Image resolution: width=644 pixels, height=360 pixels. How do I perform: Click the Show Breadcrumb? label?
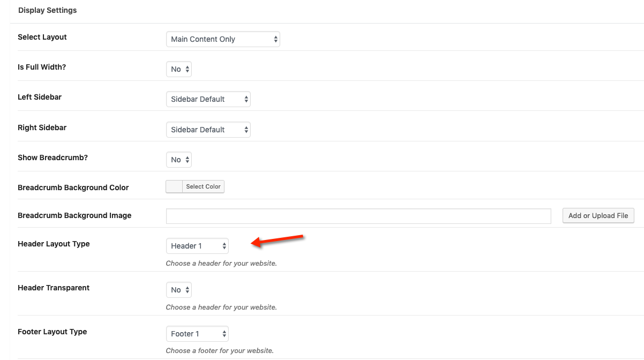(x=53, y=157)
